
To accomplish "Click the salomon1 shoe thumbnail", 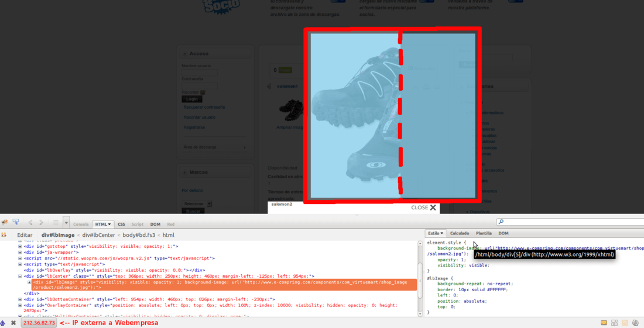I will (x=291, y=111).
